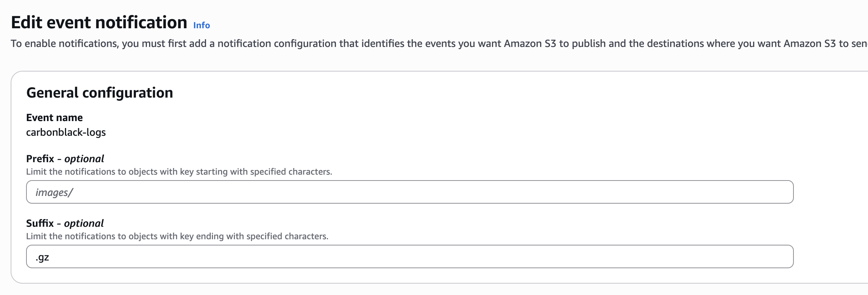Click the "General configuration" section title

click(x=100, y=93)
